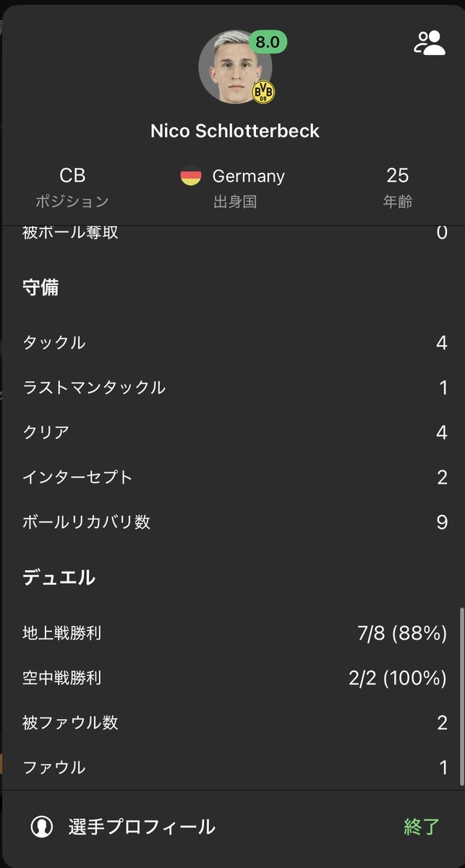Tap the people icon in the top-right corner
The width and height of the screenshot is (465, 868).
(x=429, y=43)
